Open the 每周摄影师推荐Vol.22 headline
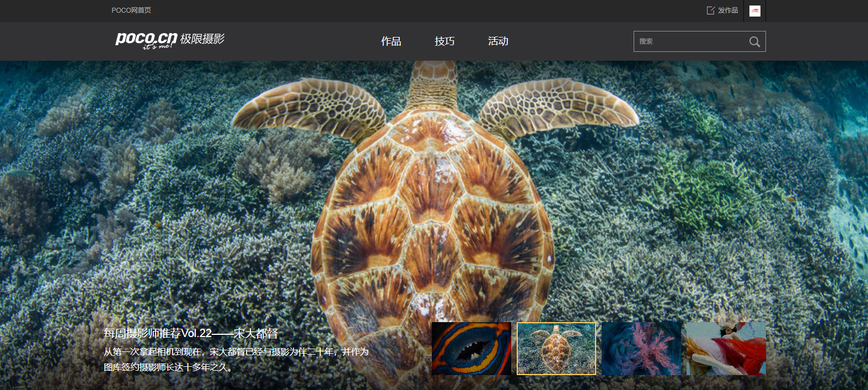The height and width of the screenshot is (390, 868). [191, 333]
